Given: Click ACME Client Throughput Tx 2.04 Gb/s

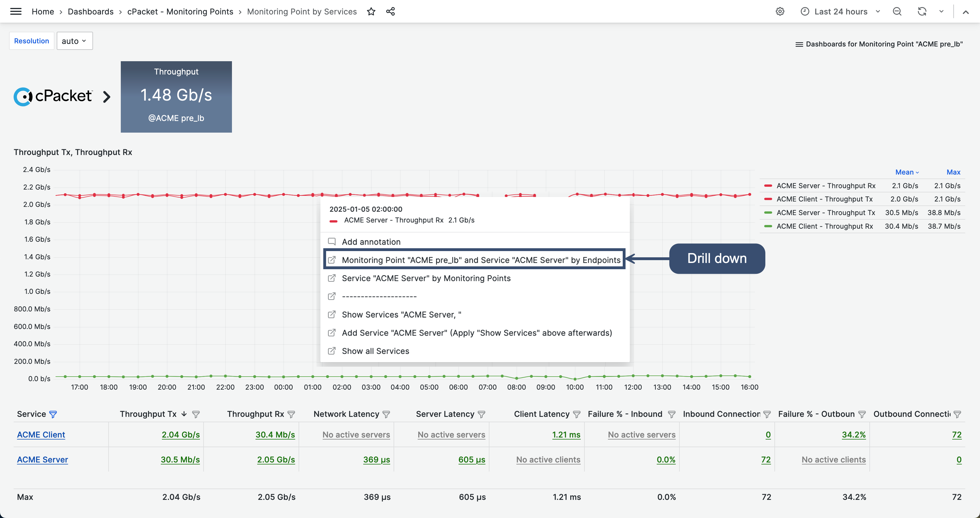Looking at the screenshot, I should [181, 434].
